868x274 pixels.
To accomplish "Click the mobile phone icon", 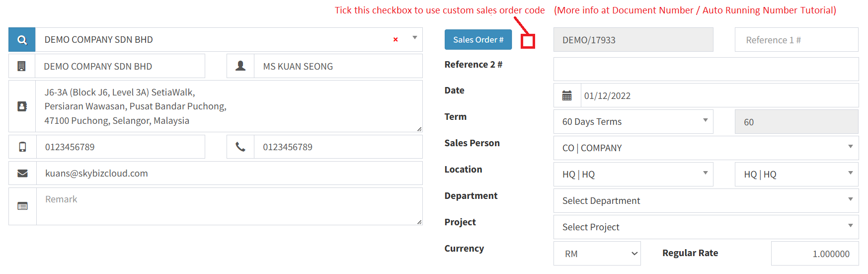I will pyautogui.click(x=22, y=147).
